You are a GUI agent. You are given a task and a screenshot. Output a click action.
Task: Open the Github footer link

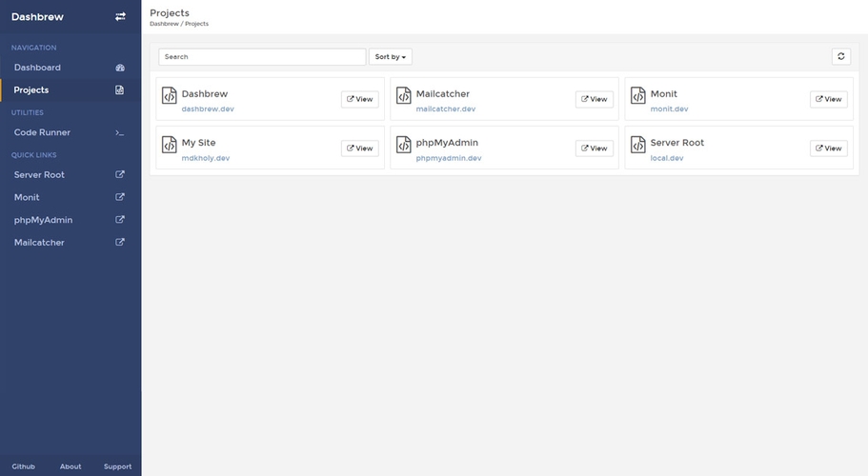pyautogui.click(x=23, y=466)
